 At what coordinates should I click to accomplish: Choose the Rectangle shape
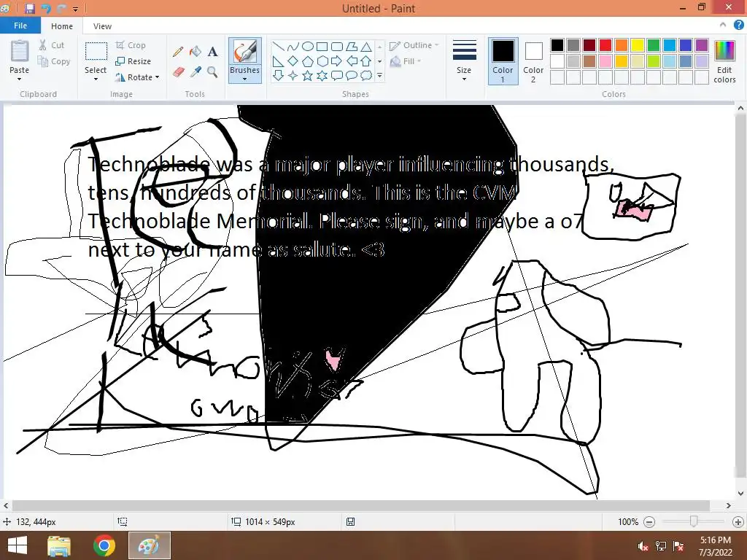coord(322,46)
